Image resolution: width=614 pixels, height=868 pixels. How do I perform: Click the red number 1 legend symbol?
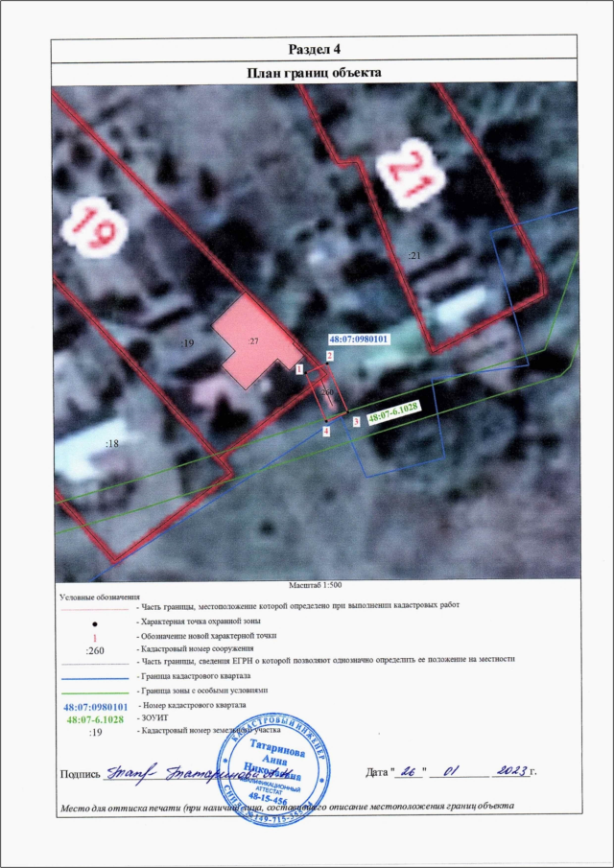pos(94,636)
